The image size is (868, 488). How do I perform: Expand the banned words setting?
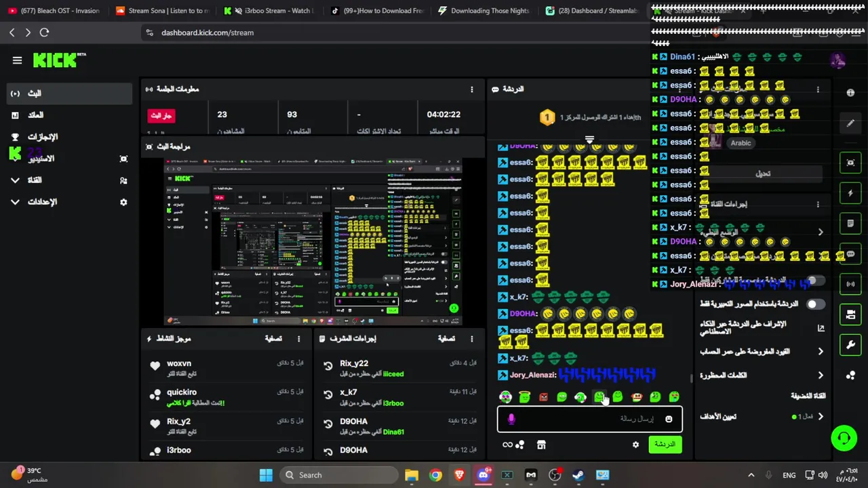pyautogui.click(x=762, y=375)
